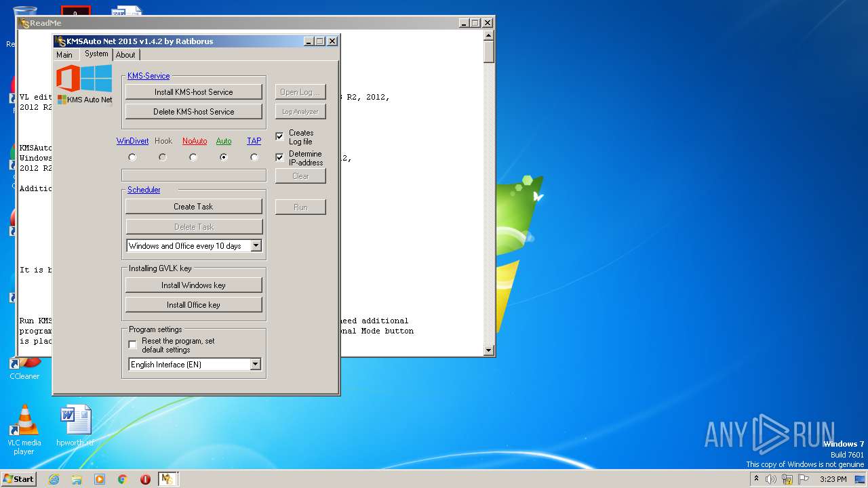Viewport: 868px width, 488px height.
Task: Open Opera browser from taskbar
Action: [x=145, y=479]
